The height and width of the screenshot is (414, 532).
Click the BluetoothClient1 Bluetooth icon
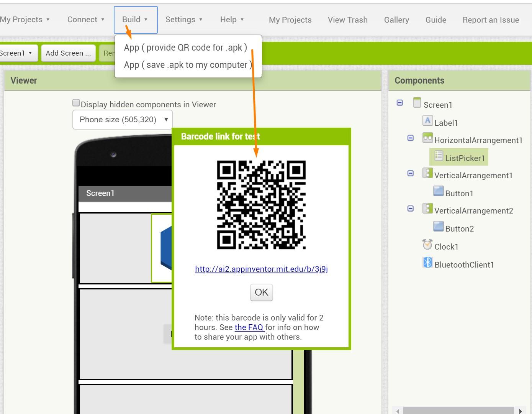[427, 262]
